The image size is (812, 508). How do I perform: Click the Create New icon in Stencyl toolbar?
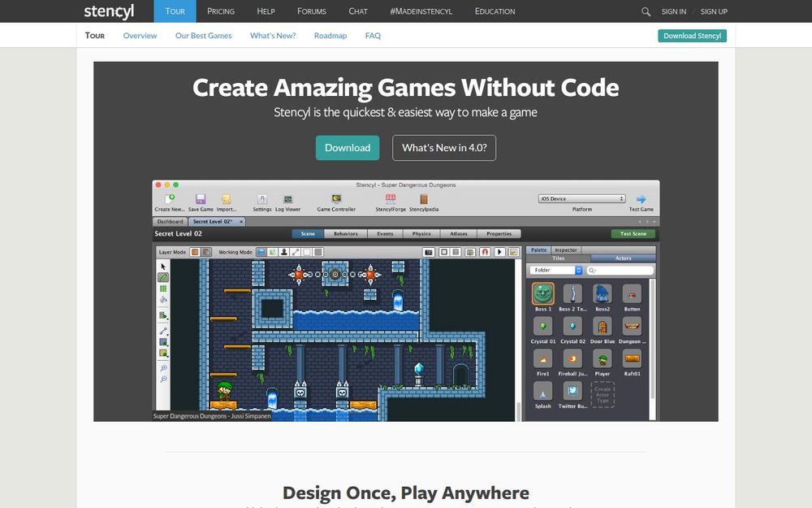click(x=170, y=199)
